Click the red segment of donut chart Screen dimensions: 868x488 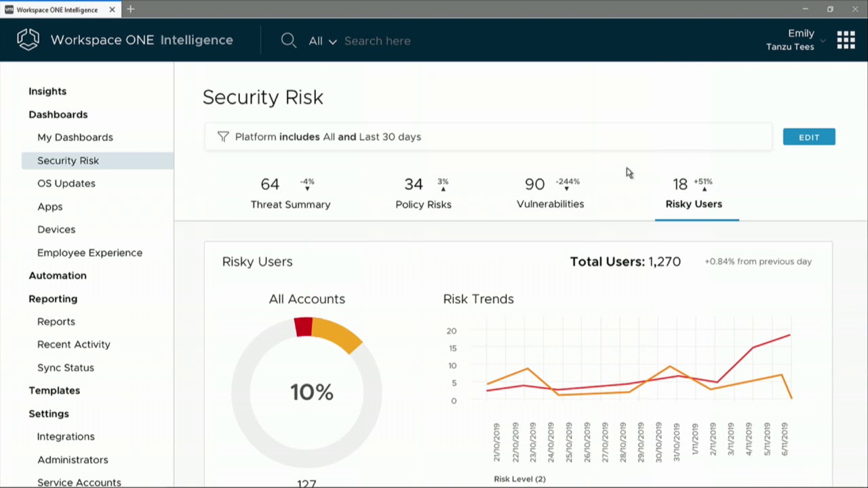(303, 327)
